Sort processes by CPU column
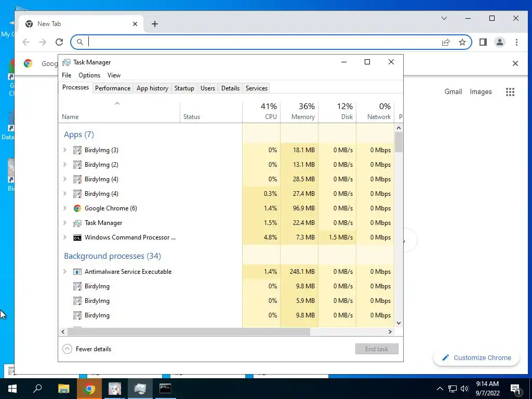 (261, 112)
